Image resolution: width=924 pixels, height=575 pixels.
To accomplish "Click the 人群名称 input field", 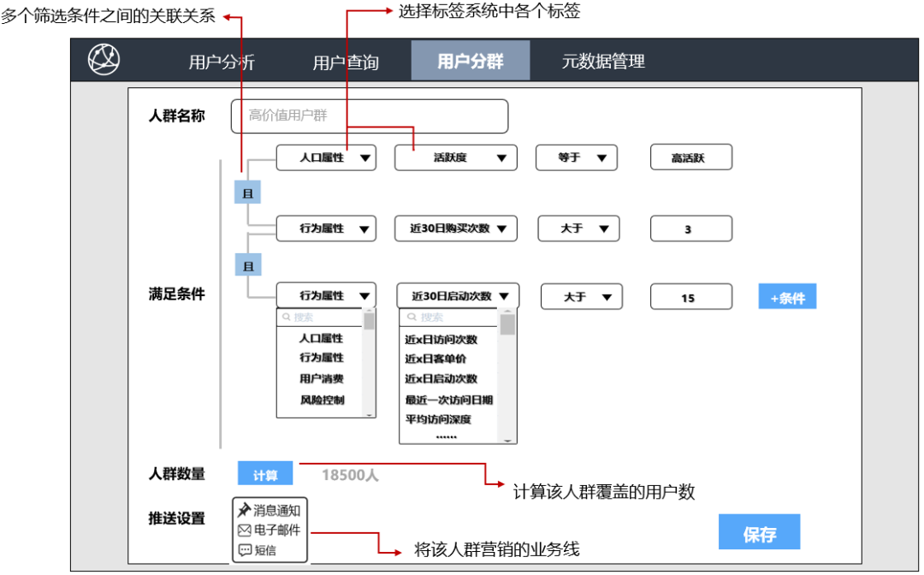I will pyautogui.click(x=370, y=116).
